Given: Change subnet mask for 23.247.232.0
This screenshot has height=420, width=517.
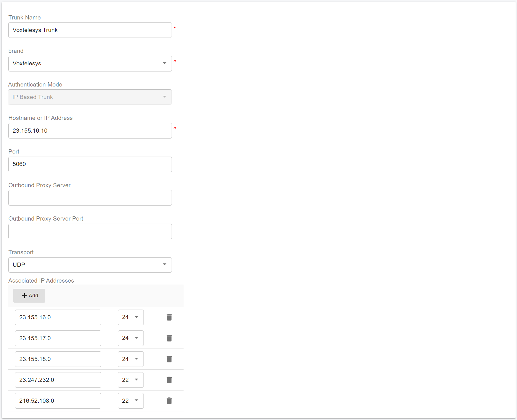Looking at the screenshot, I should tap(130, 380).
